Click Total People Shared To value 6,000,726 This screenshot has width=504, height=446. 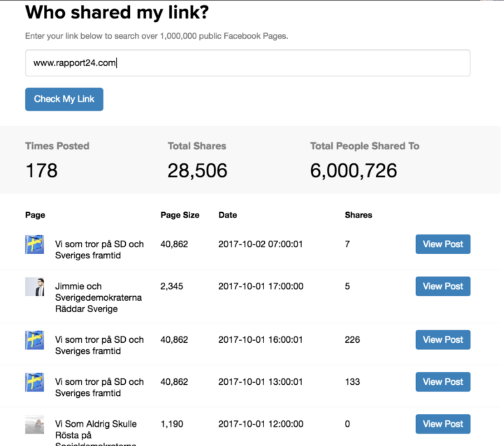pyautogui.click(x=353, y=170)
